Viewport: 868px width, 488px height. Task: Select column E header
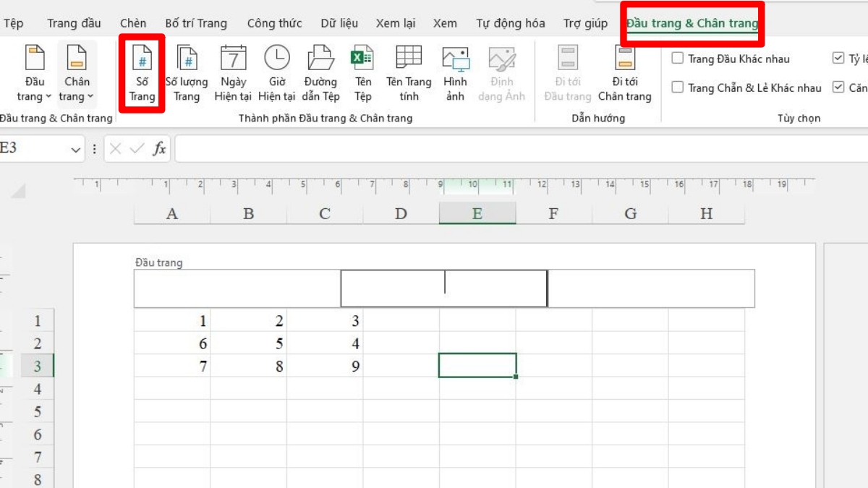[x=477, y=213]
